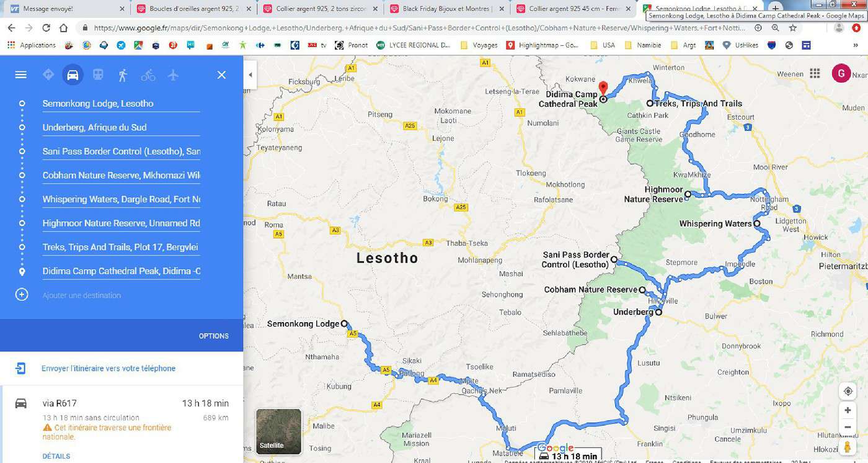Screen dimensions: 868x463
Task: Open the UsHikes bookmark
Action: click(x=742, y=45)
